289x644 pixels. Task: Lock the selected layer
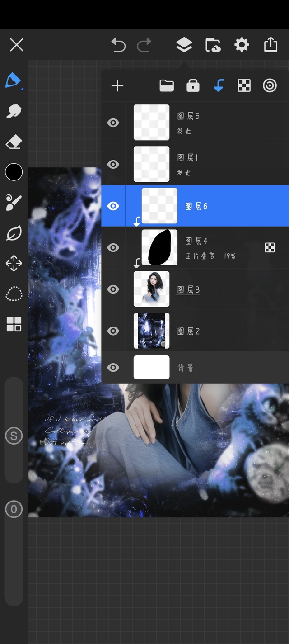pos(193,85)
